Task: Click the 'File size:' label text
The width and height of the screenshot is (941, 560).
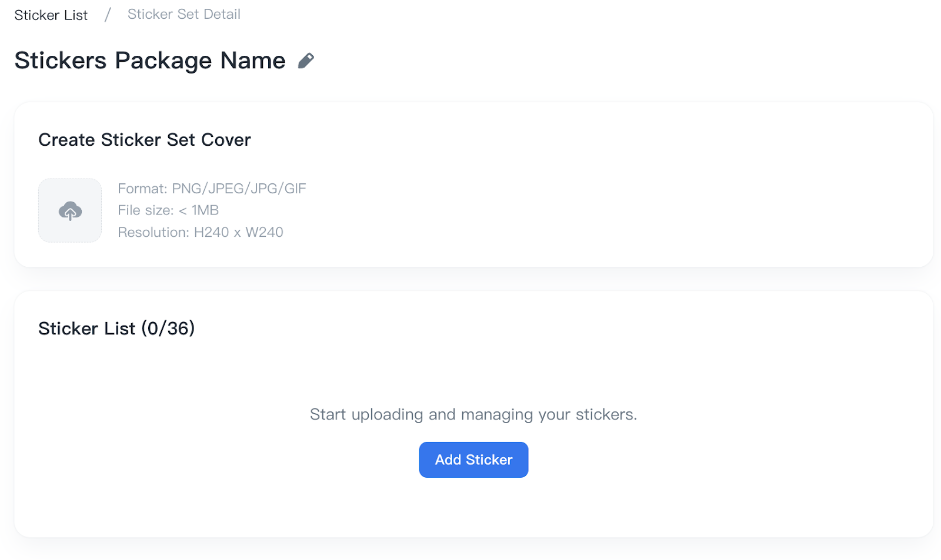Action: click(x=146, y=210)
